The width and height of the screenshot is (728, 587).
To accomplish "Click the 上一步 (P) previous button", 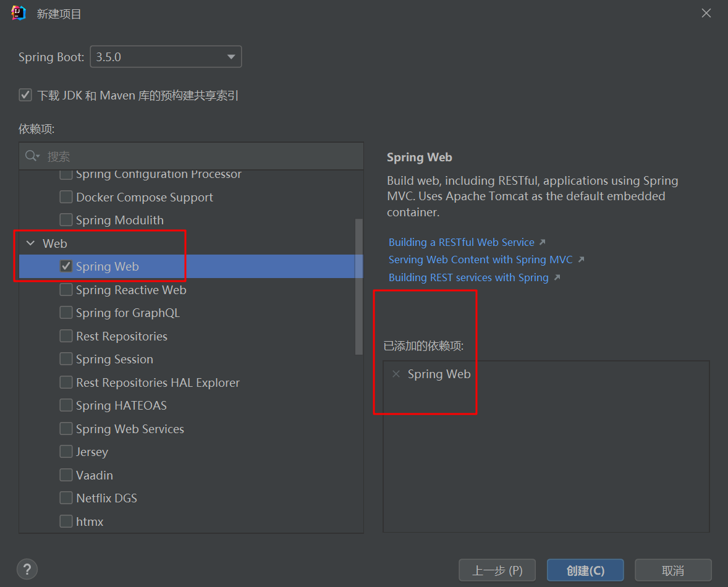I will pos(497,570).
